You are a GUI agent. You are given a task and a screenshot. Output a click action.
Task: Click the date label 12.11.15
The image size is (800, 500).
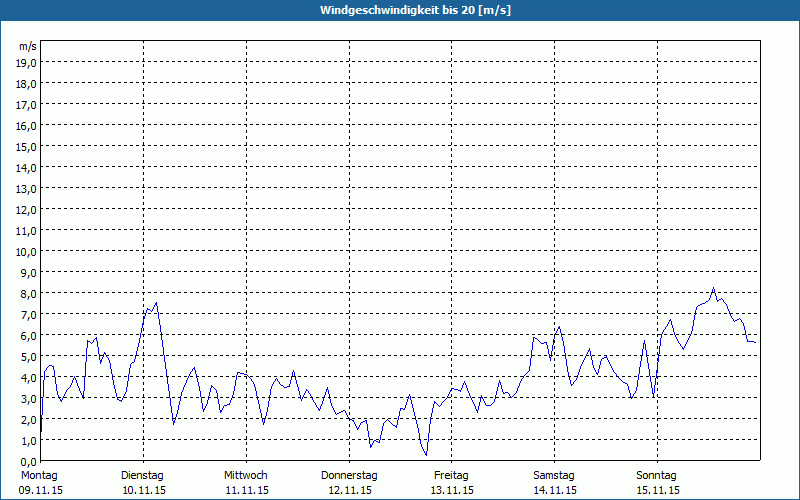coord(349,490)
